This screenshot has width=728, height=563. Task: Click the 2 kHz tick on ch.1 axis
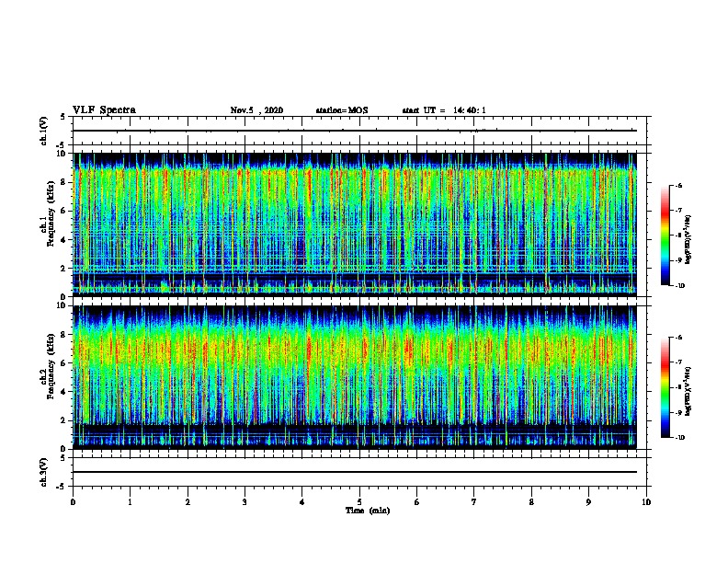coord(63,268)
